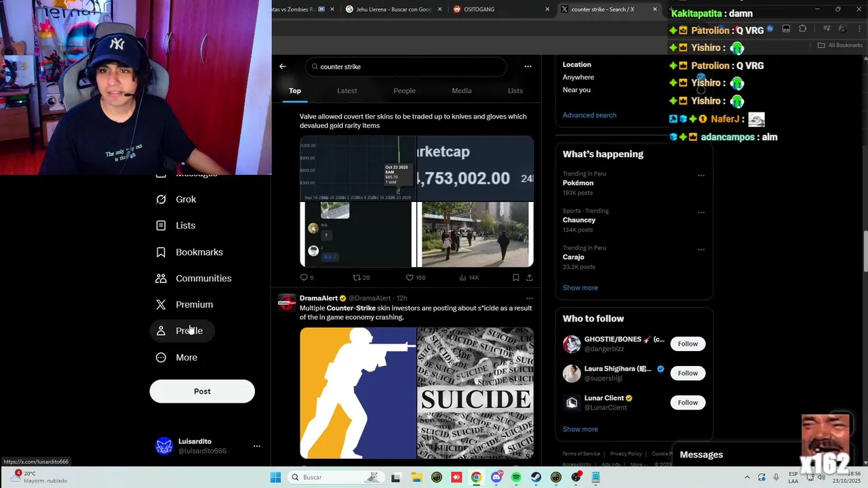Switch to the People search tab
This screenshot has height=488, width=868.
[x=405, y=91]
